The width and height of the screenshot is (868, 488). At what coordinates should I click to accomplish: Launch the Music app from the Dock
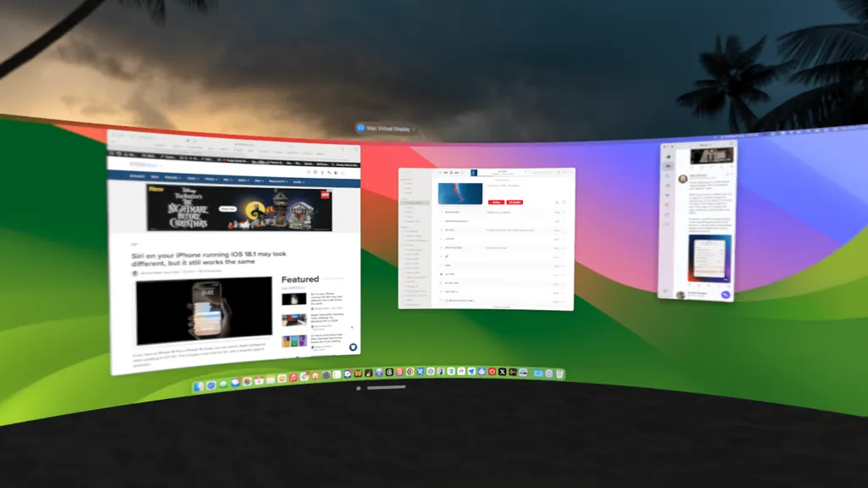(293, 378)
